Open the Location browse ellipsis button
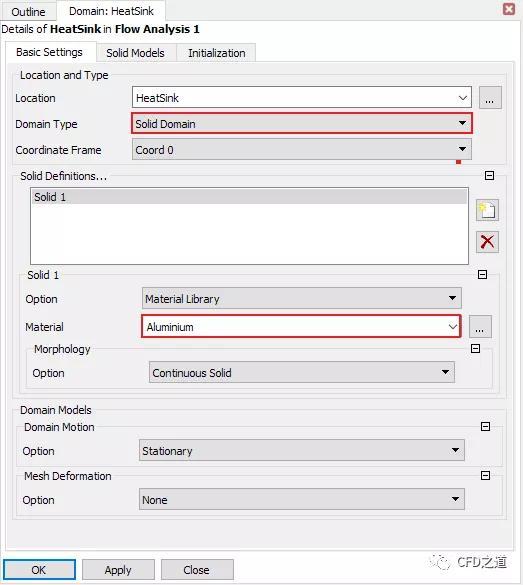 point(490,98)
